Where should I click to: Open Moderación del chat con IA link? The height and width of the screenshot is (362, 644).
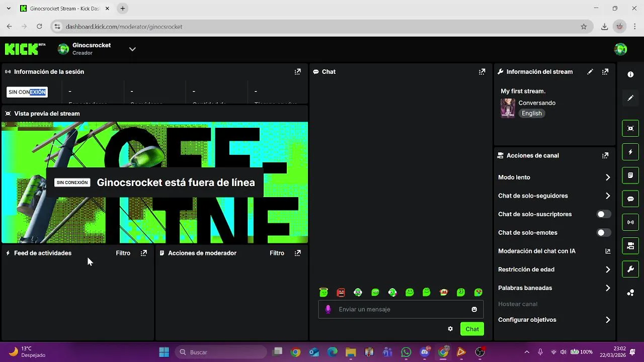[554, 251]
